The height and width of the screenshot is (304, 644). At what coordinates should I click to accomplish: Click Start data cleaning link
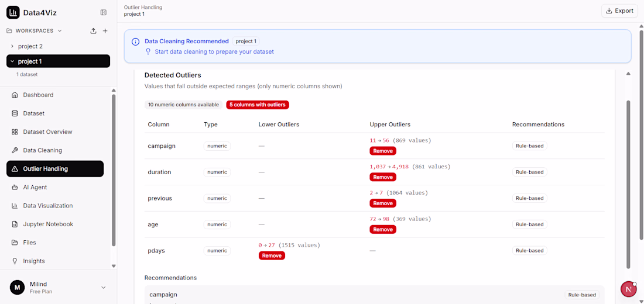click(x=214, y=51)
